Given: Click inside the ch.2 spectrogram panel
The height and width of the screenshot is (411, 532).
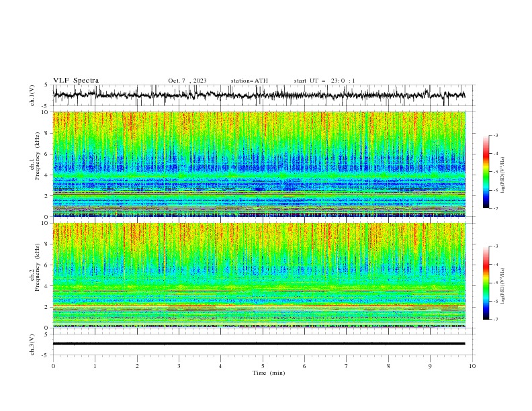Looking at the screenshot, I should click(x=259, y=275).
